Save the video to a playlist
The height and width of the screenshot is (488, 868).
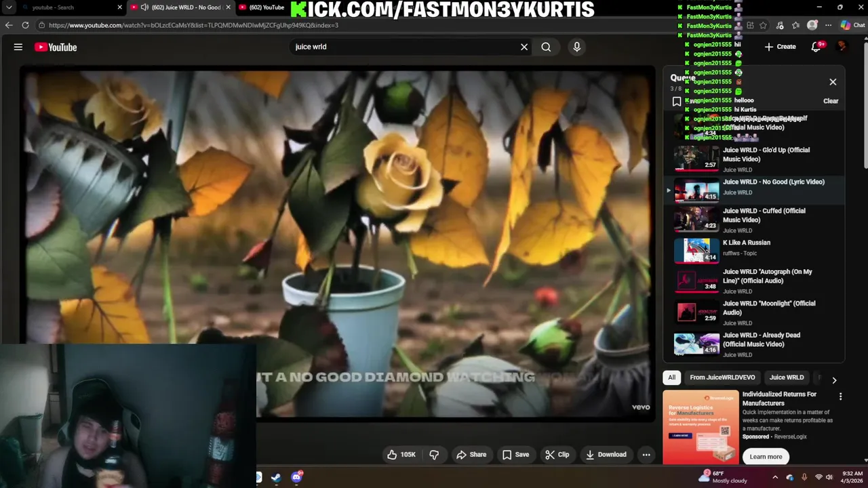pos(515,455)
